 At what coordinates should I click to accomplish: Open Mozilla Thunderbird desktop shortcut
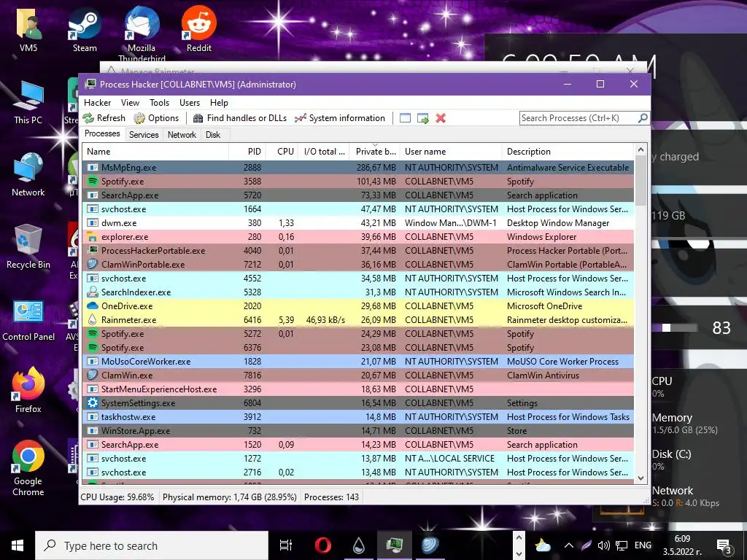(x=142, y=34)
